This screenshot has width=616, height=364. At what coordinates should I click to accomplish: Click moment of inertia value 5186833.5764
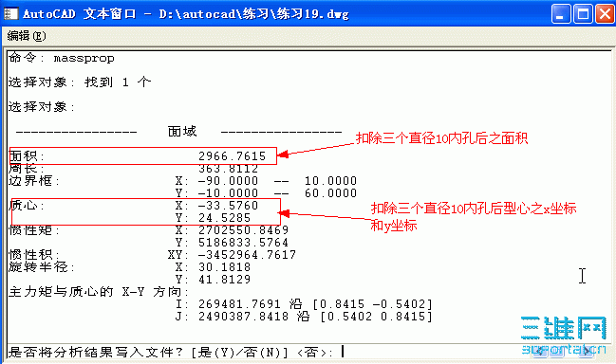click(244, 243)
